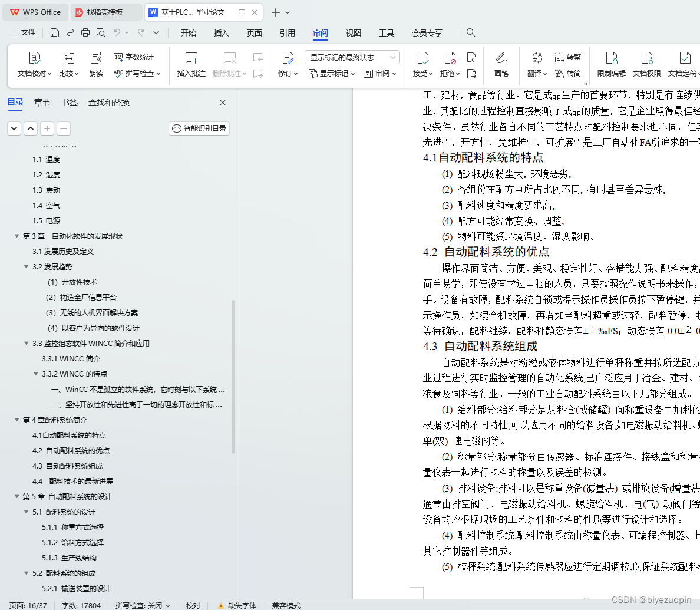Screen dimensions: 700x610
Task: Start 朗读 read aloud
Action: (96, 64)
